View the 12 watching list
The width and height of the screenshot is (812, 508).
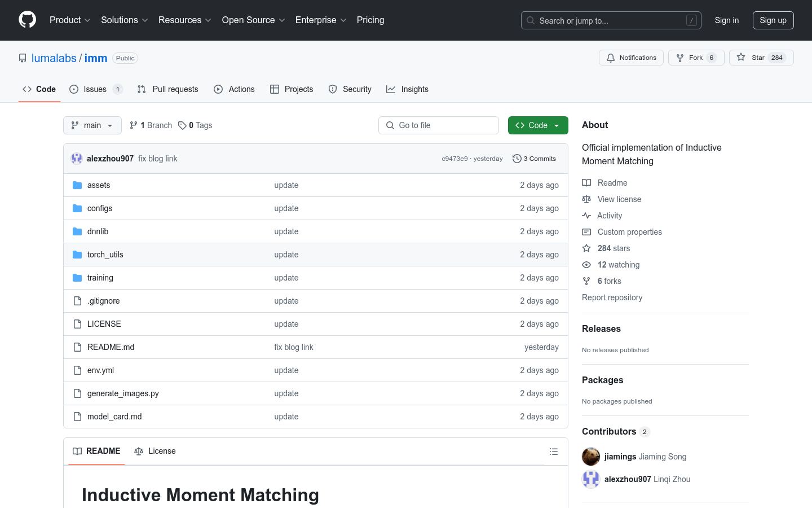(x=618, y=265)
